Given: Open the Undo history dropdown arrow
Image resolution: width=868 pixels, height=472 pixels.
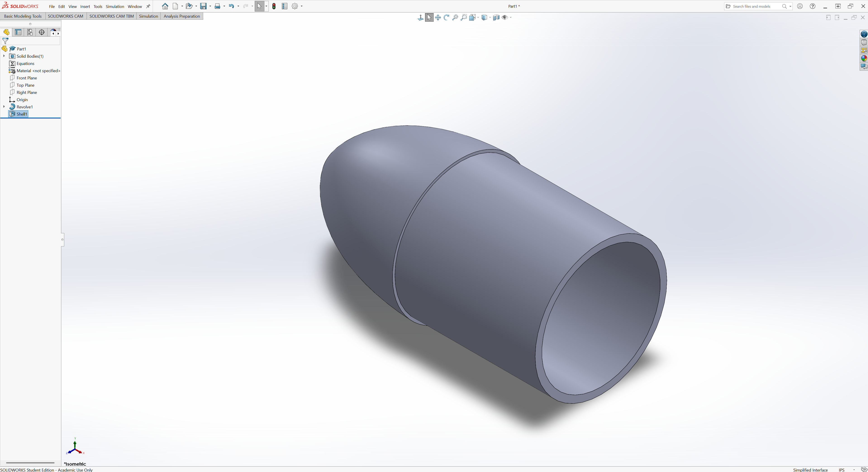Looking at the screenshot, I should point(238,6).
